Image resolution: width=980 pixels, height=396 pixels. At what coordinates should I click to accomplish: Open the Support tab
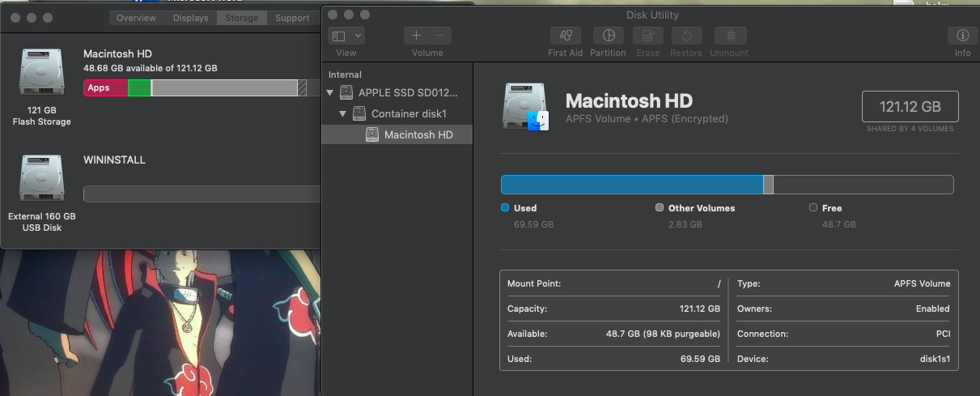(x=291, y=18)
